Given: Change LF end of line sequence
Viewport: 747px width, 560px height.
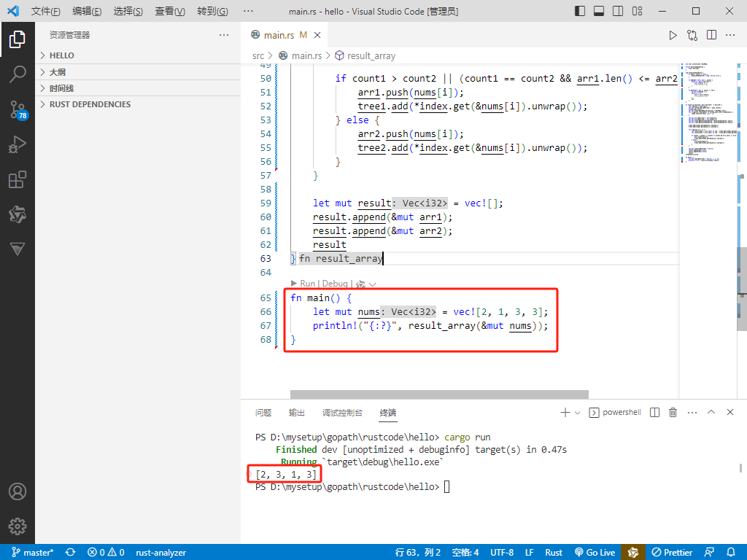Looking at the screenshot, I should click(x=530, y=553).
